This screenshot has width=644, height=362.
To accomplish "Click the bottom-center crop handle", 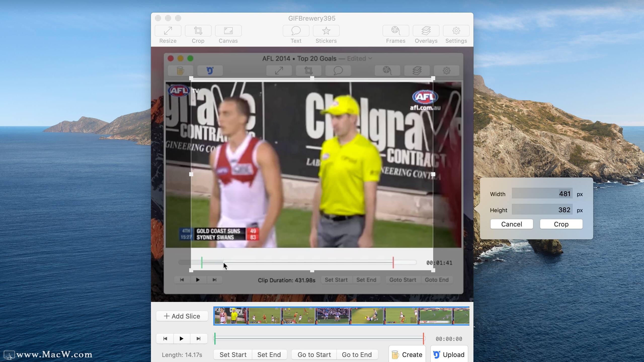I will pos(312,271).
